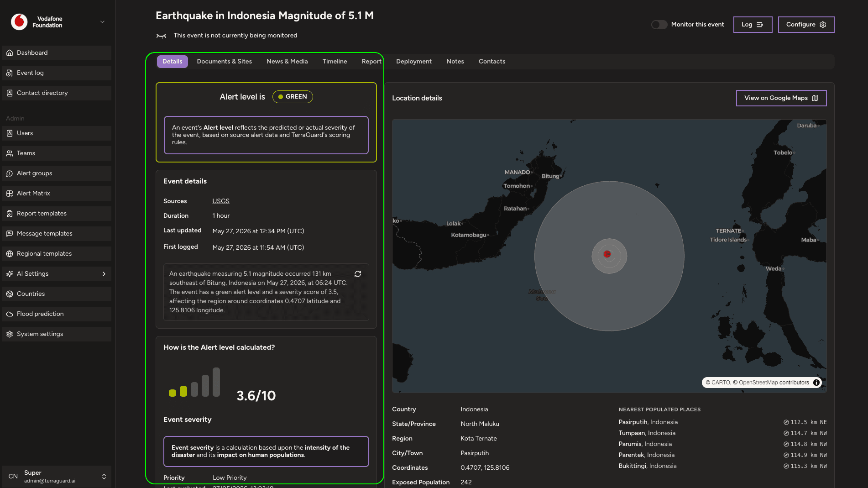Open the USGS source link
The image size is (868, 488).
point(221,201)
